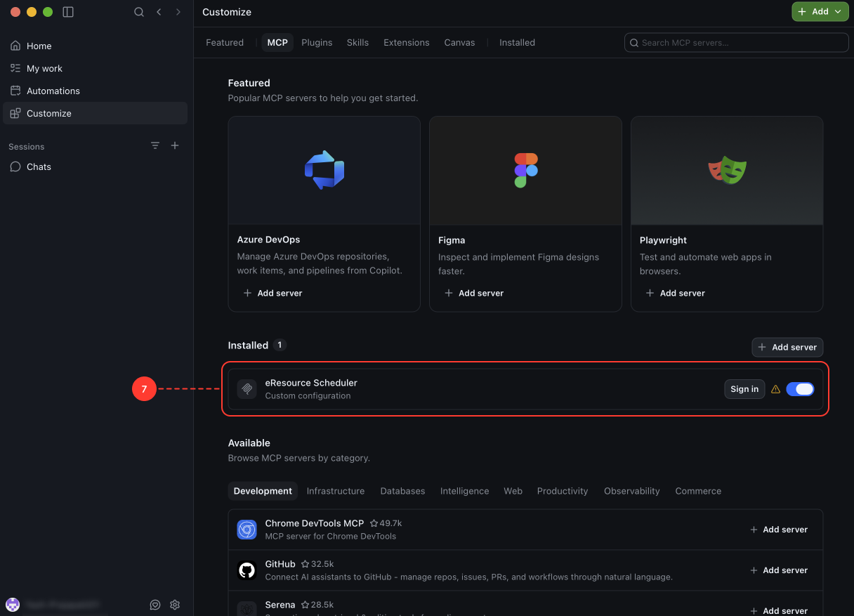Viewport: 854px width, 616px height.
Task: Open My work in the sidebar
Action: pos(95,68)
